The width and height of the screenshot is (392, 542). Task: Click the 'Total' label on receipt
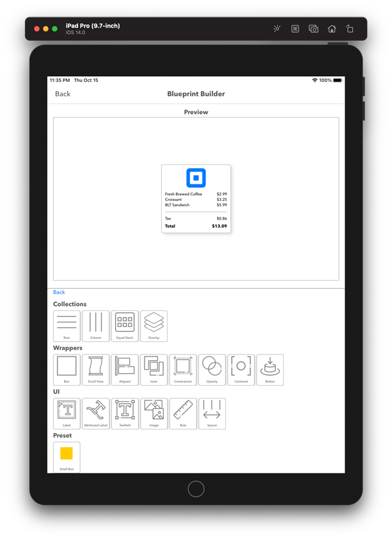tap(170, 226)
